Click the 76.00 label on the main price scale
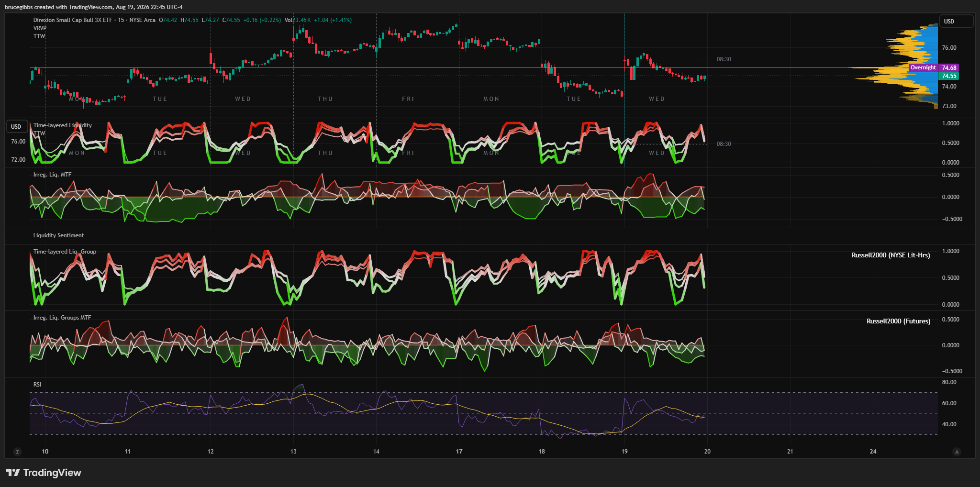Screen dimensions: 980x487 [949, 48]
